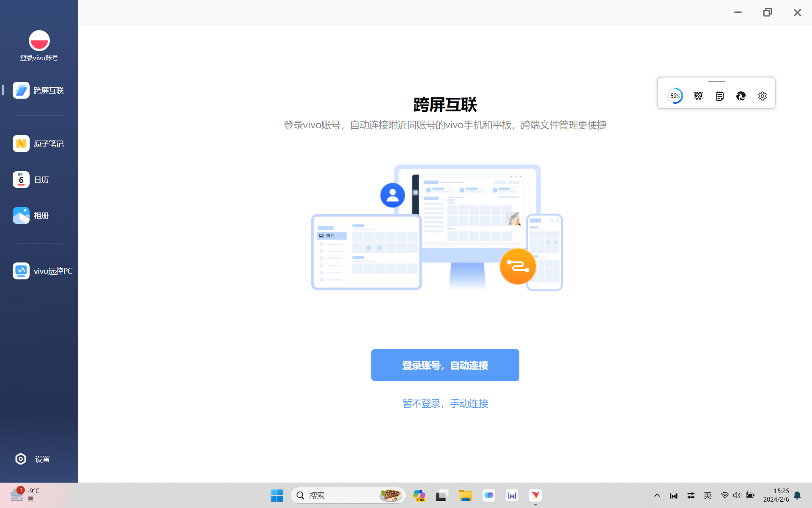Open the notepad icon in floating widget
Viewport: 812px width, 508px height.
tap(720, 96)
